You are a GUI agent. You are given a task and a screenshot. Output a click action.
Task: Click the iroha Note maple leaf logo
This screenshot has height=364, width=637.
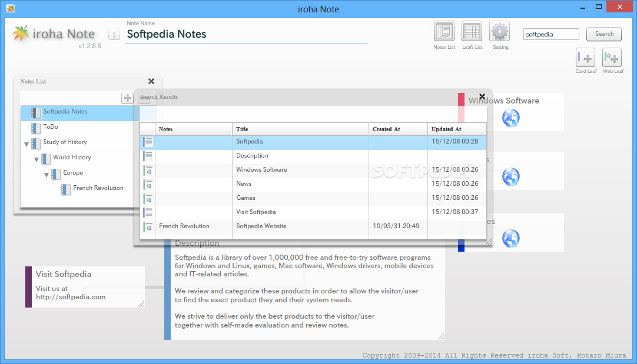click(21, 34)
